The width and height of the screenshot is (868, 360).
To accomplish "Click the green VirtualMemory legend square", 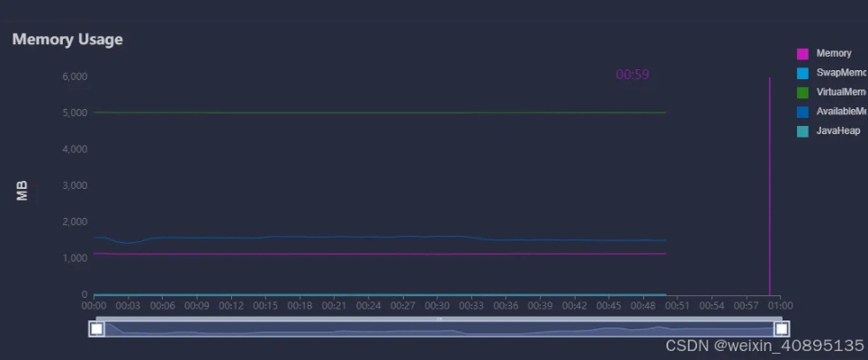I will 803,93.
